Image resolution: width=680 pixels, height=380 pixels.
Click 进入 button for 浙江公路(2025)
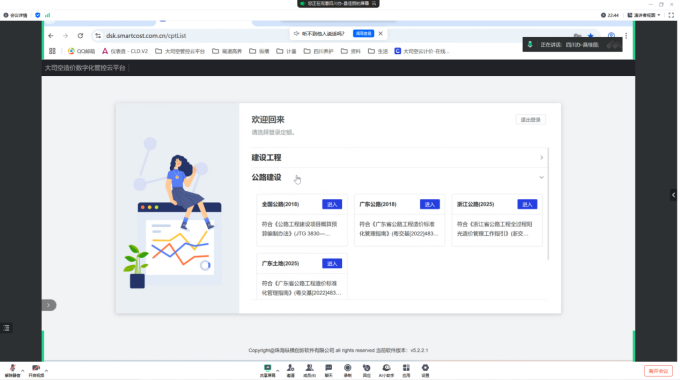527,204
